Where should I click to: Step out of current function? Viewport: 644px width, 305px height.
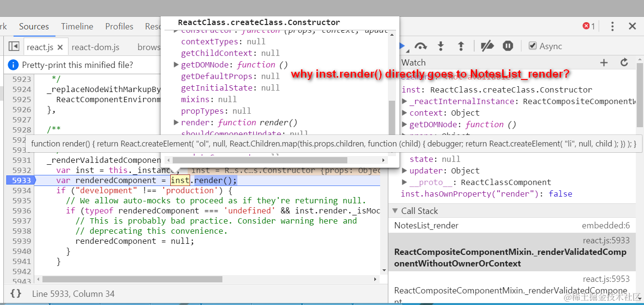(461, 46)
